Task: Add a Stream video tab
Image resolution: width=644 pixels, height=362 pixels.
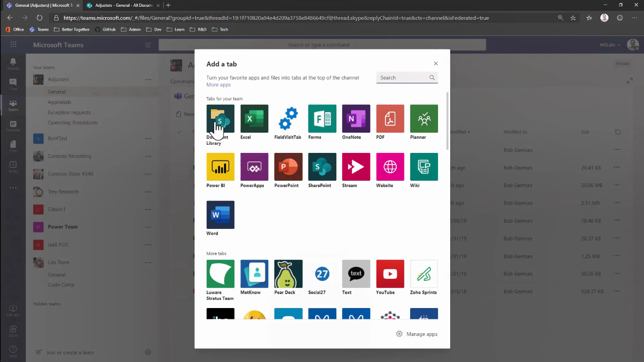Action: [356, 167]
